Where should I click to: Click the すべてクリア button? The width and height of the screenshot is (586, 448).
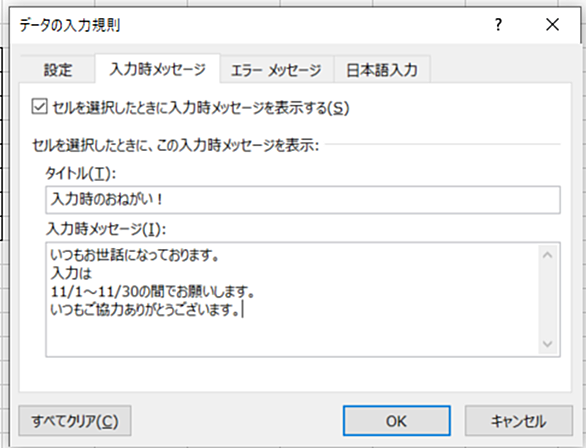(x=75, y=421)
